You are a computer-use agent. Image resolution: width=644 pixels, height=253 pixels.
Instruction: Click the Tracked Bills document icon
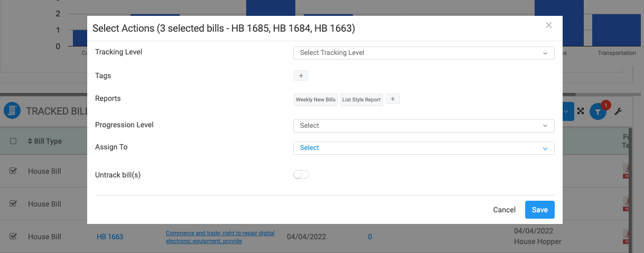(13, 111)
